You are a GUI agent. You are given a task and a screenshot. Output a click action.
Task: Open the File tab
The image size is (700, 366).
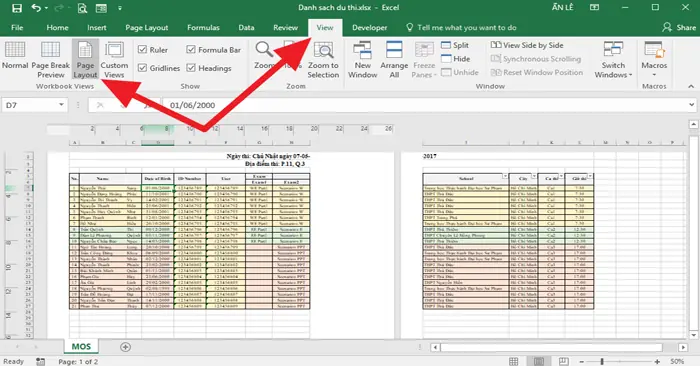pos(17,28)
